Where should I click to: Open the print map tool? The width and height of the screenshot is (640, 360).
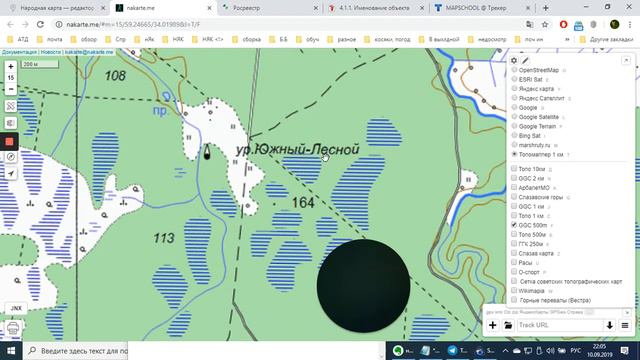13,328
